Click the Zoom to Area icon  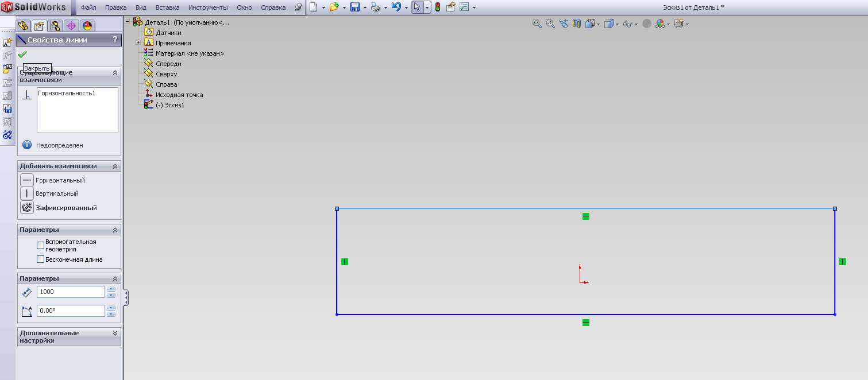tap(550, 24)
